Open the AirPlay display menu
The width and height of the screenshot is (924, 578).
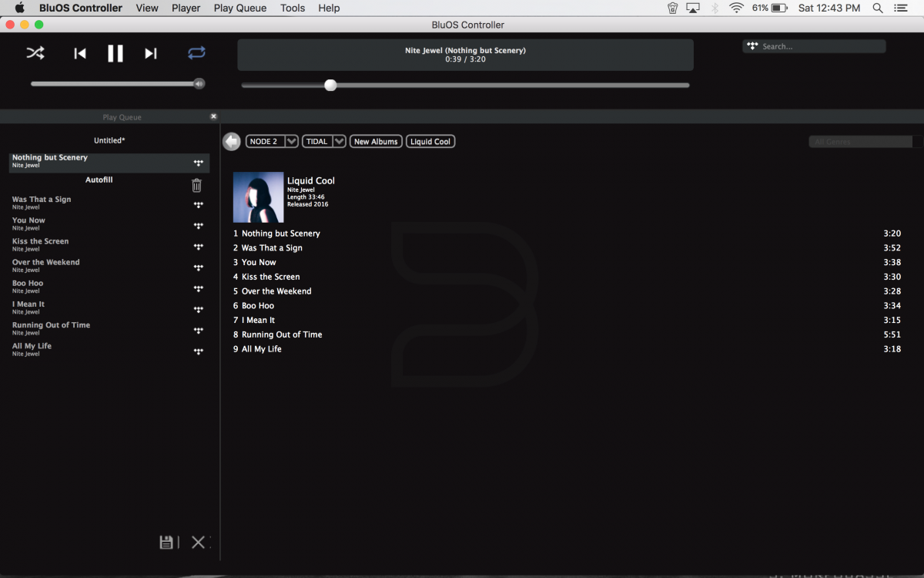[692, 8]
